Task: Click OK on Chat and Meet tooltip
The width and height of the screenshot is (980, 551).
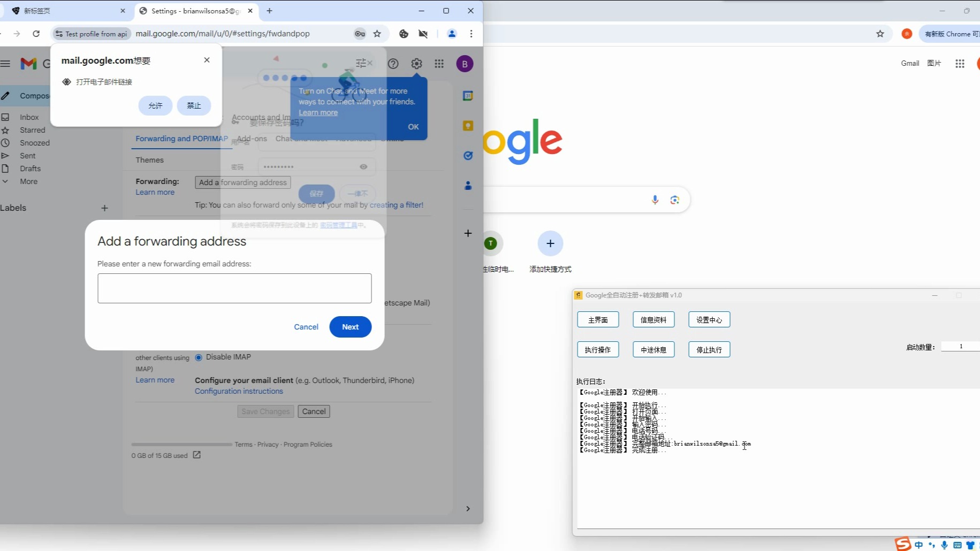Action: (413, 127)
